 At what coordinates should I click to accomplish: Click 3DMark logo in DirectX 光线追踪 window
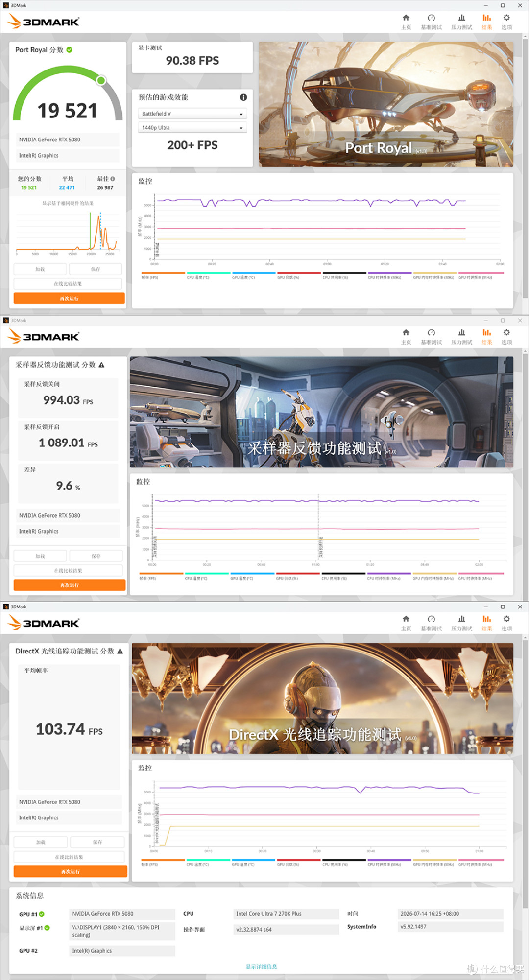[x=44, y=623]
